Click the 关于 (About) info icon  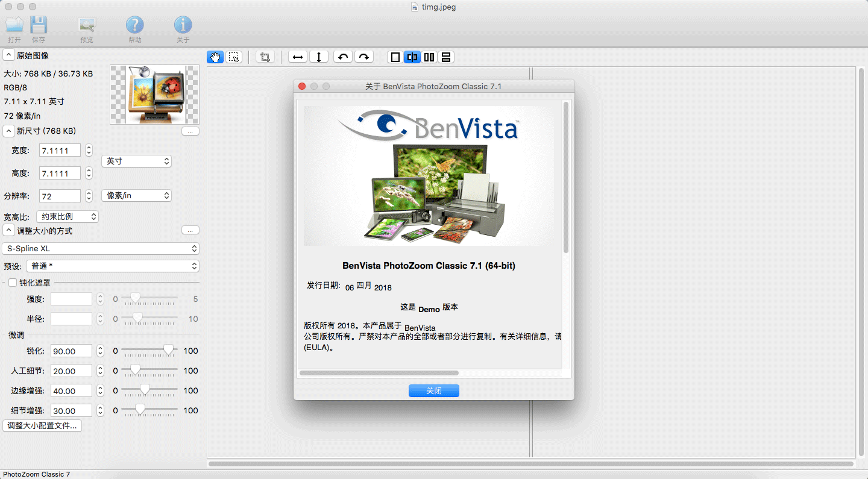(183, 25)
